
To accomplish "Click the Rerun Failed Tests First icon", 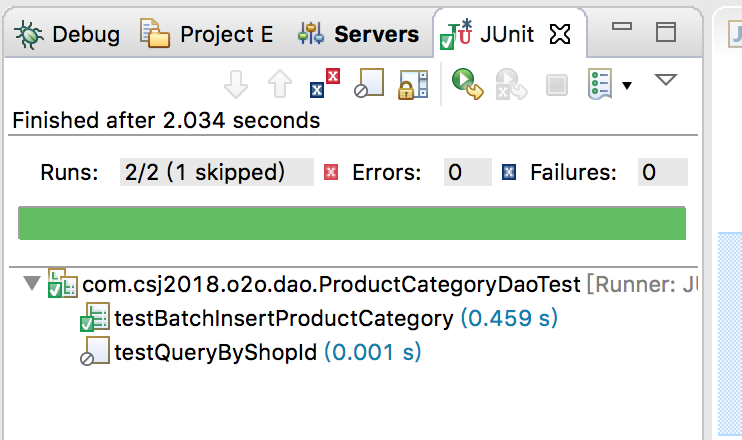I will pos(511,84).
